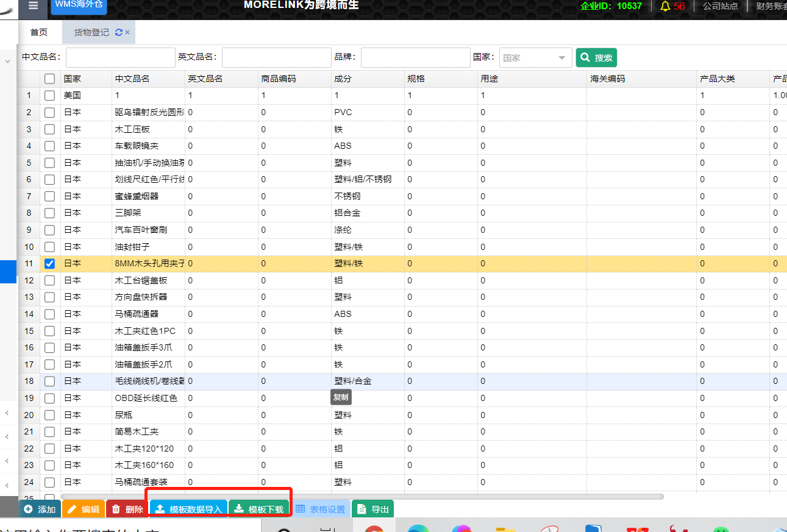Click 模板数据导入 upload button
Image resolution: width=787 pixels, height=532 pixels.
[188, 509]
